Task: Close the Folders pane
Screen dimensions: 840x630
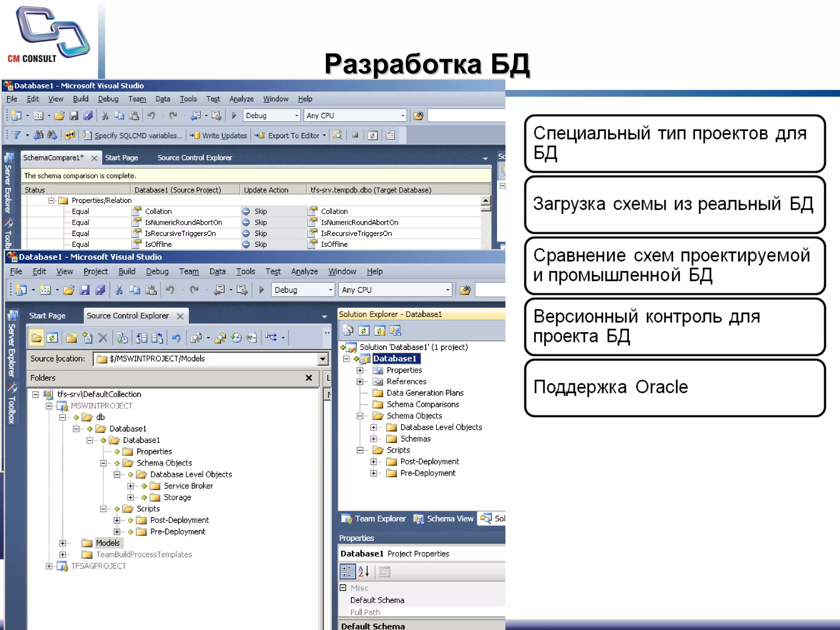Action: click(x=309, y=378)
